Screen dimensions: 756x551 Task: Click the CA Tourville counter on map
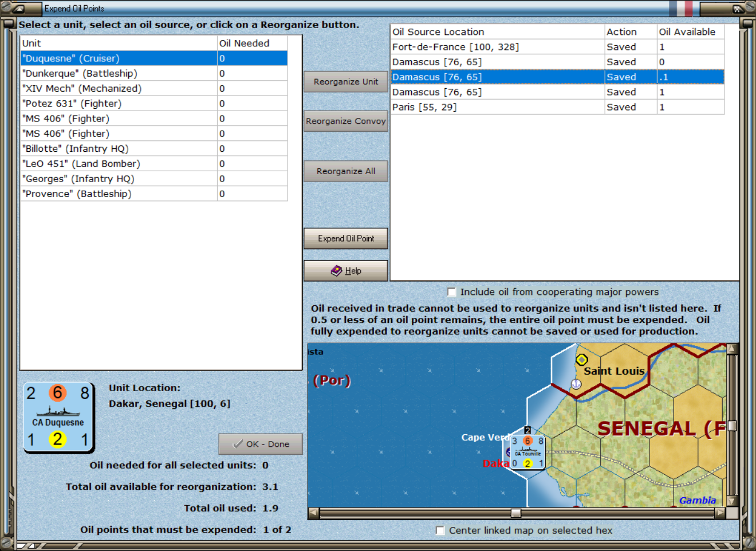coord(527,452)
